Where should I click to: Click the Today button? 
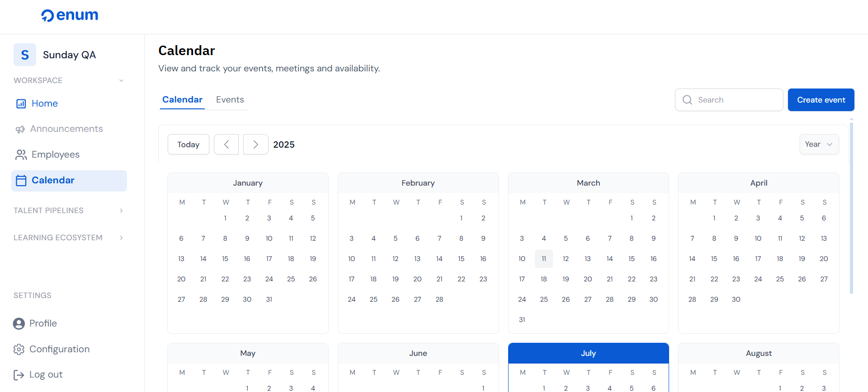(189, 145)
